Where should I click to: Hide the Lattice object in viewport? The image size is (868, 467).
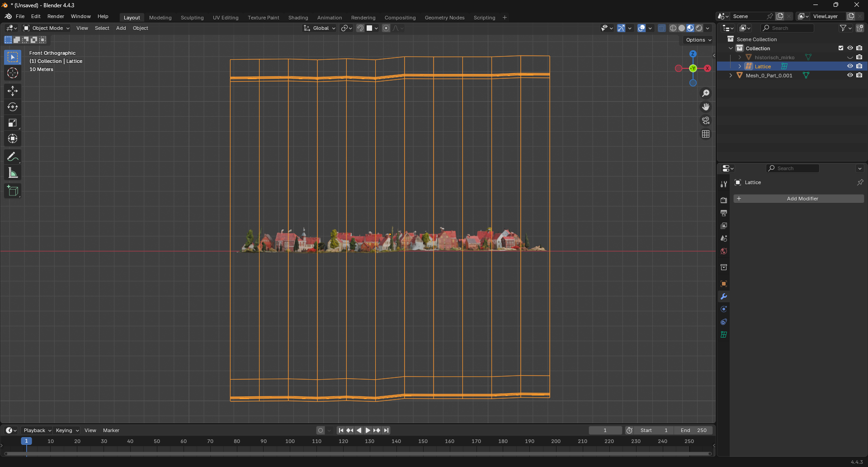click(x=850, y=66)
